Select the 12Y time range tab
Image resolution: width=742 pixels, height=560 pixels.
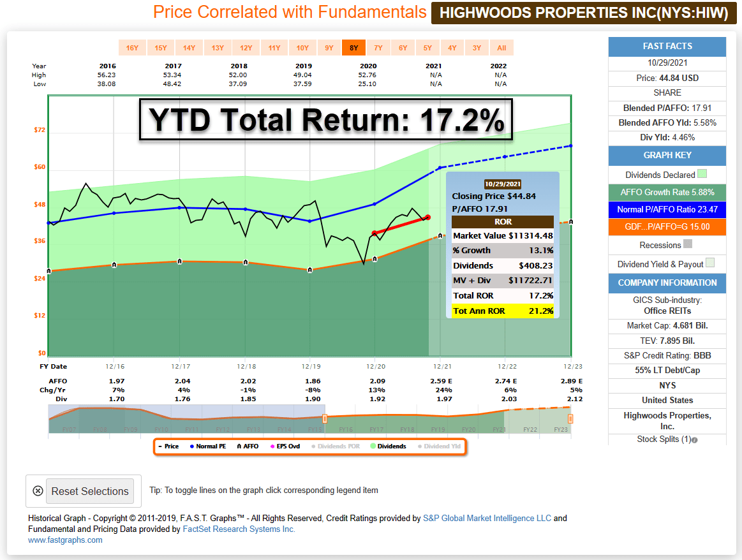click(246, 48)
